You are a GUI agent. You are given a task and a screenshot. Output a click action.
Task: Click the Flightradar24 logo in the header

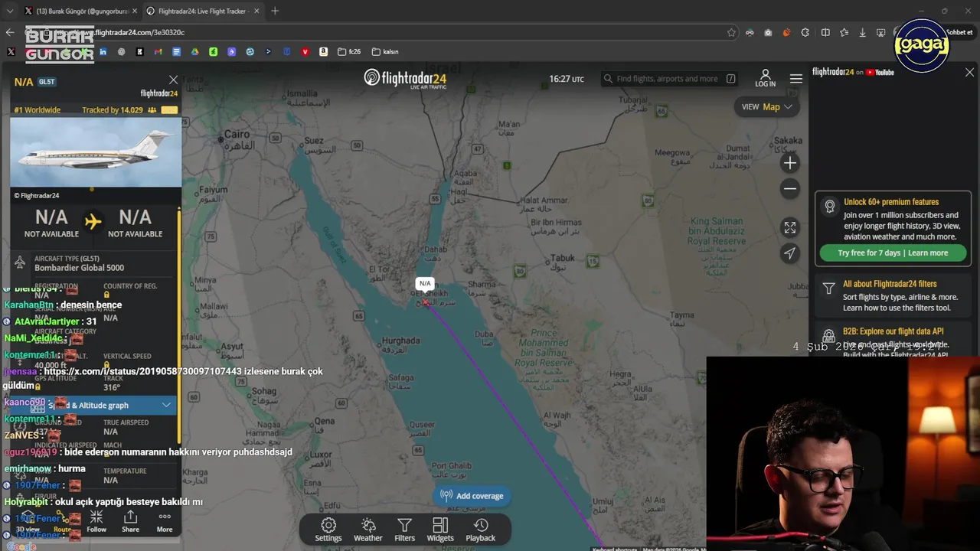405,79
